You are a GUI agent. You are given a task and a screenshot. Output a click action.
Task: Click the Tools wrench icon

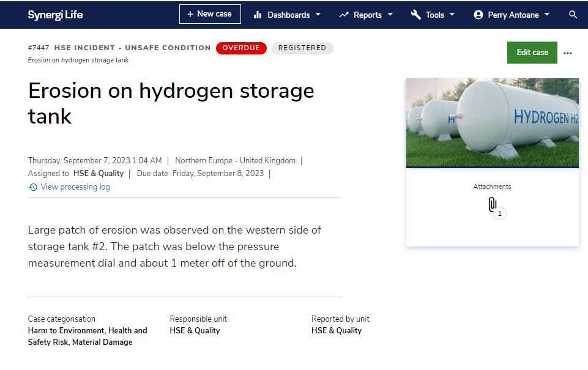pyautogui.click(x=416, y=15)
